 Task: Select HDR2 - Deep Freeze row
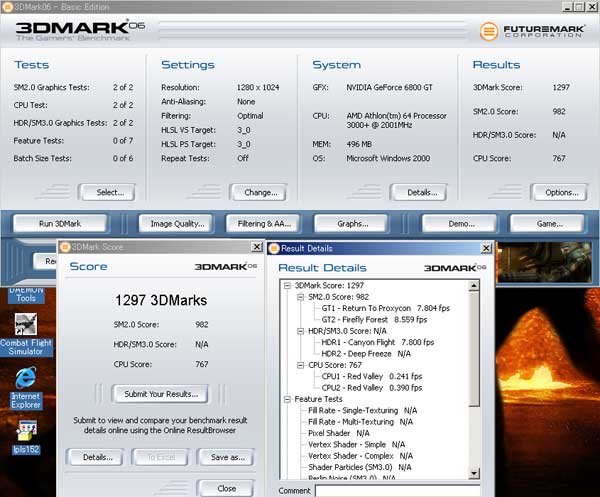pyautogui.click(x=366, y=354)
